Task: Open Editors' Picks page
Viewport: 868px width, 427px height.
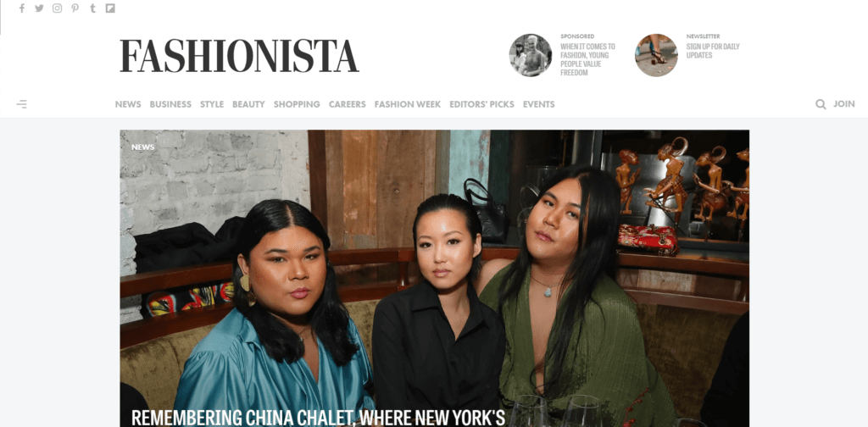Action: [x=481, y=104]
